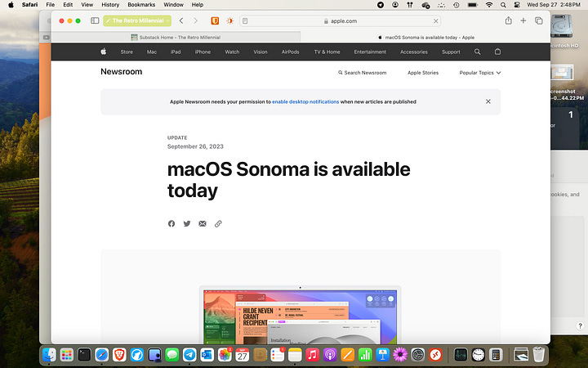
Task: Open Keynote from the Dock
Action: [x=383, y=354]
